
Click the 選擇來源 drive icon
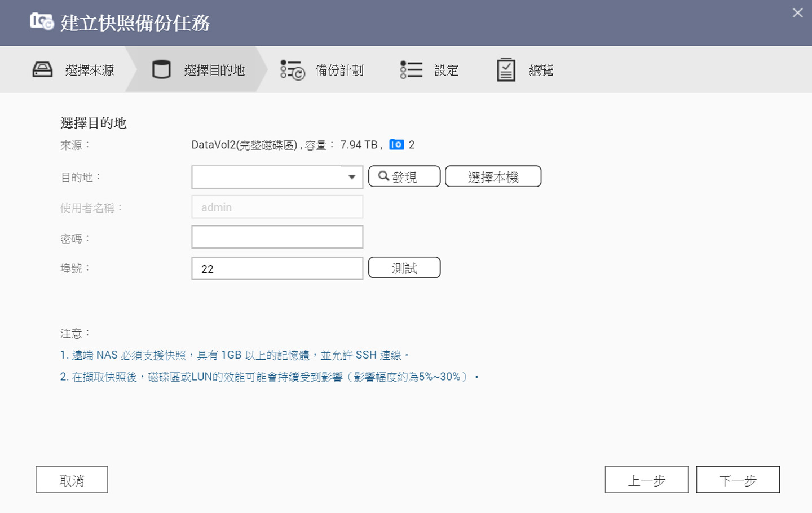(x=42, y=69)
